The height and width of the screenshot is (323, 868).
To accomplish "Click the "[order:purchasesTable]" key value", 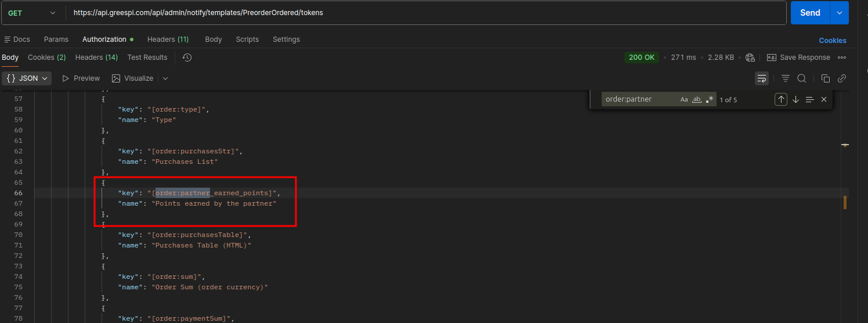I will [198, 235].
